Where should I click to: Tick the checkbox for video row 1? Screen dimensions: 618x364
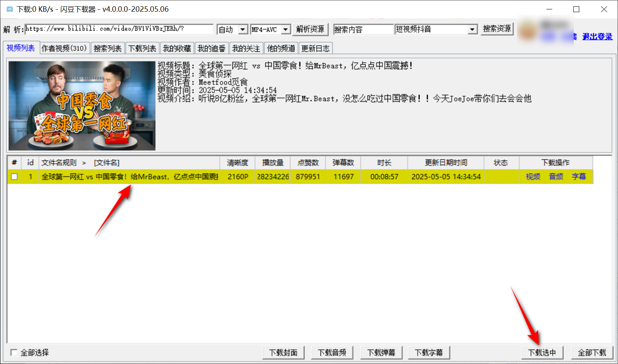click(14, 177)
